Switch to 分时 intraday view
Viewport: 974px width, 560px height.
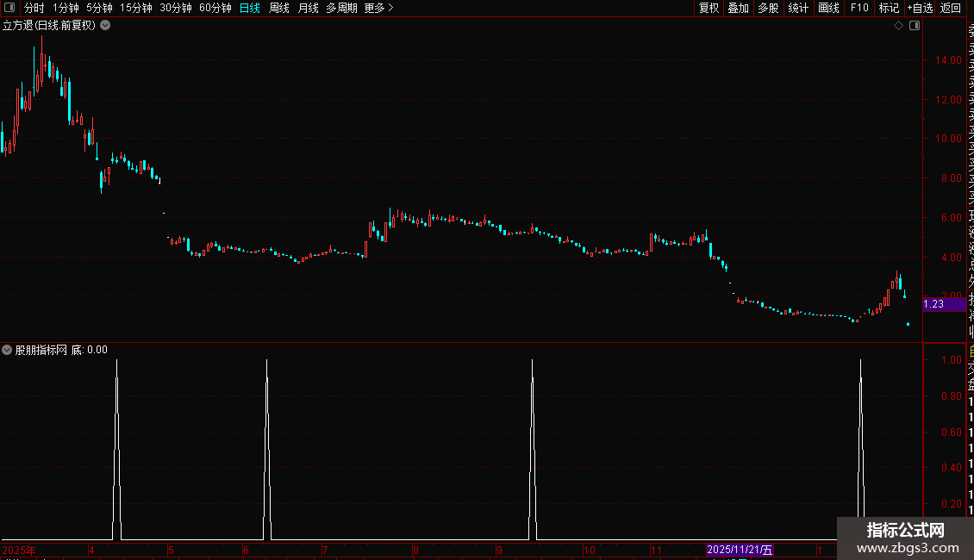tap(34, 8)
